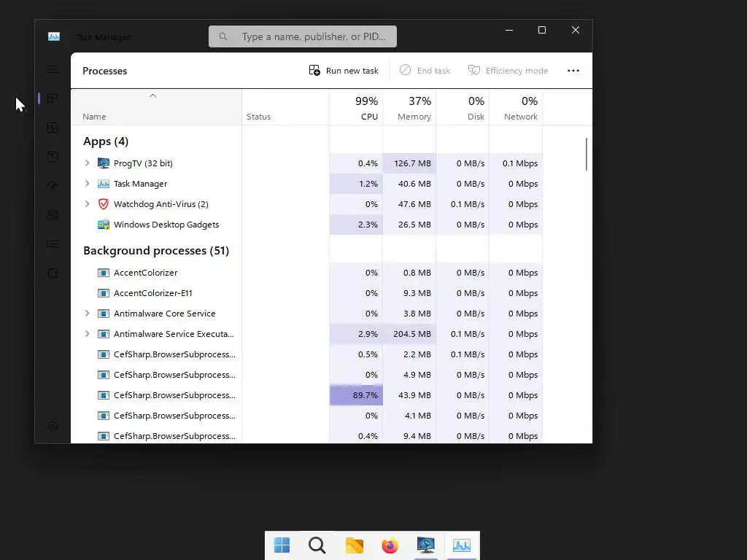Select the CefSharp process using 4.1 MB

pos(307,416)
